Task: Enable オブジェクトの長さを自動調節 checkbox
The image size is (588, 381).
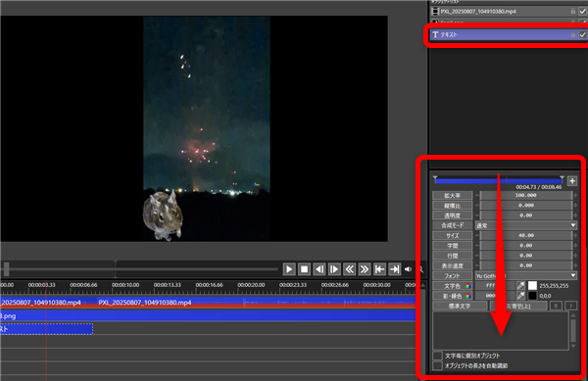Action: click(437, 365)
